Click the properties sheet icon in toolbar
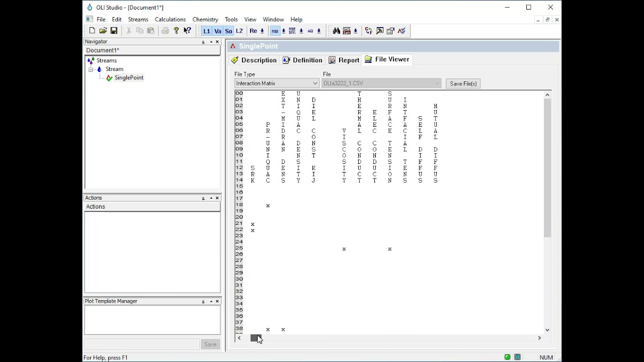Viewport: 644px width, 362px height. tap(390, 31)
